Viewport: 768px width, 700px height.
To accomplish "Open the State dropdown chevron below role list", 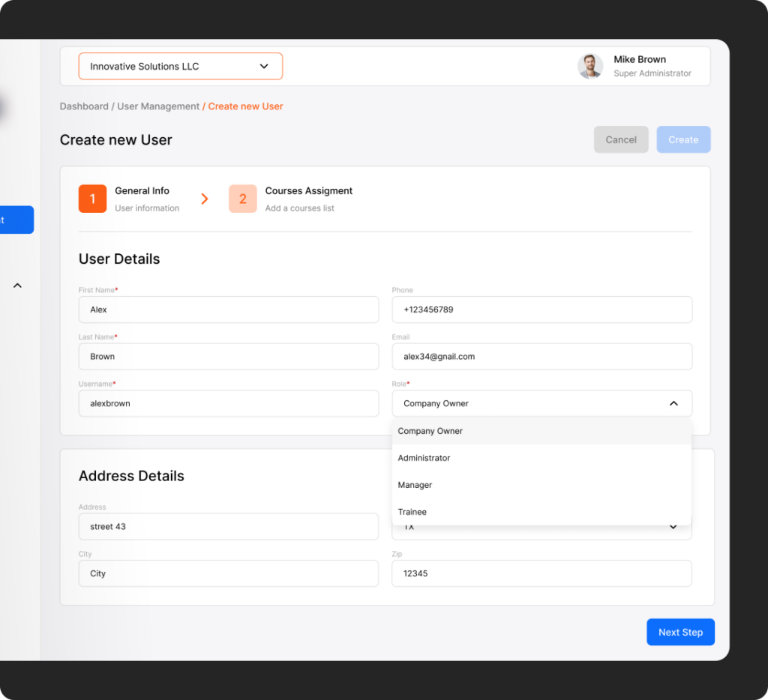I will tap(673, 527).
